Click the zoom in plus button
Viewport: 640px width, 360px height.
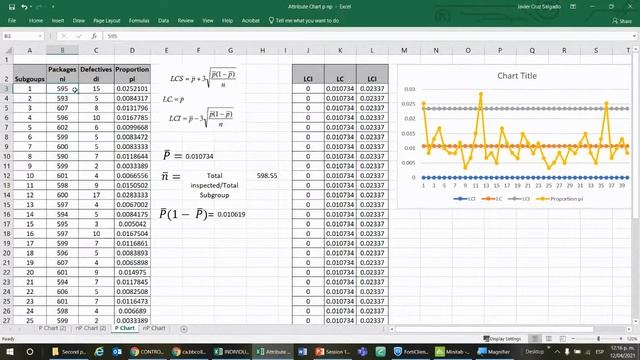(x=621, y=339)
